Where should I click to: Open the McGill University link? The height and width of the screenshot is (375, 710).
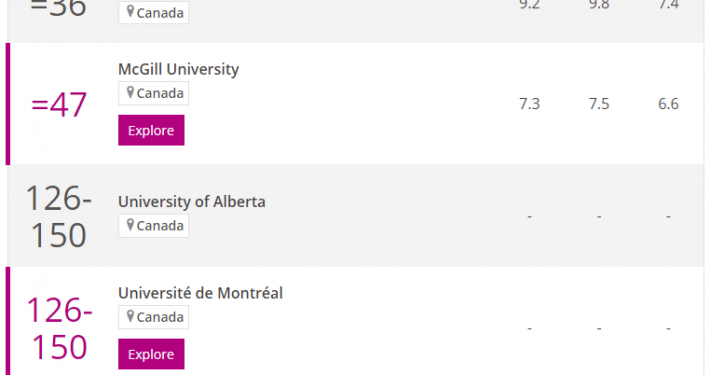point(178,69)
